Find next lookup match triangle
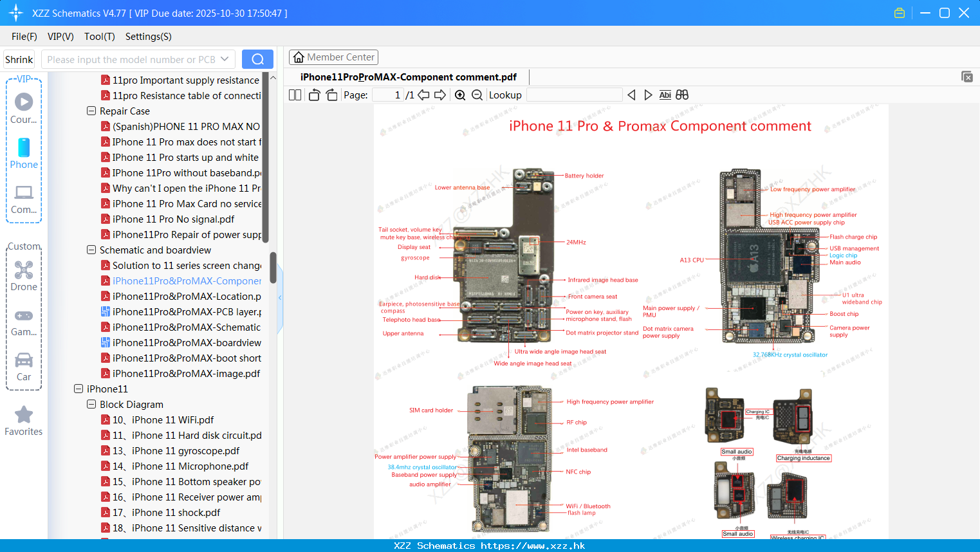980x552 pixels. click(648, 95)
